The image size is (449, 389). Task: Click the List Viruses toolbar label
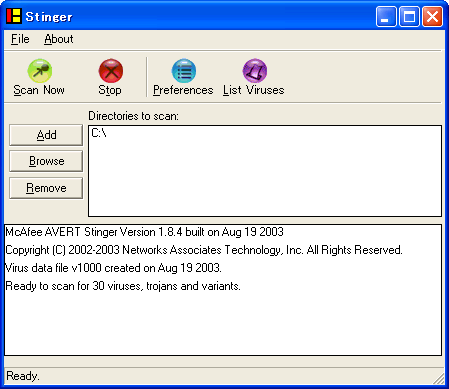pyautogui.click(x=254, y=90)
